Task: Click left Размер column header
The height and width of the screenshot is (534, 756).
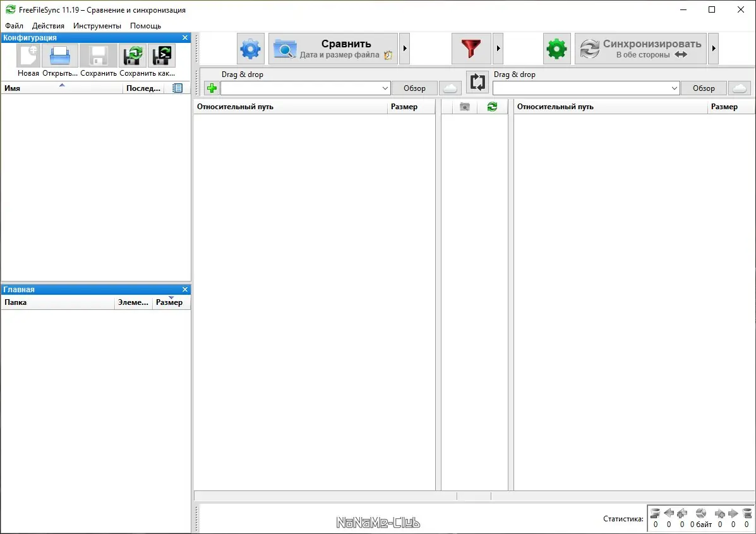Action: click(x=411, y=107)
